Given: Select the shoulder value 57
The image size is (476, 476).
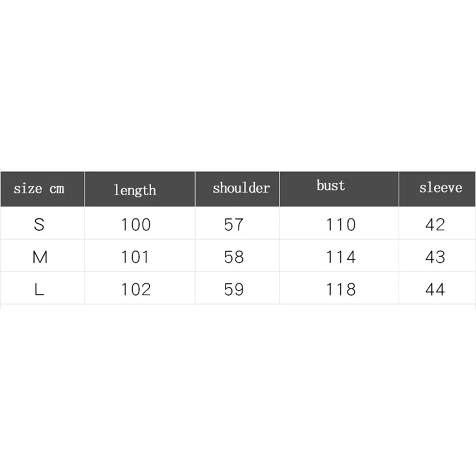Looking at the screenshot, I should click(x=234, y=225).
